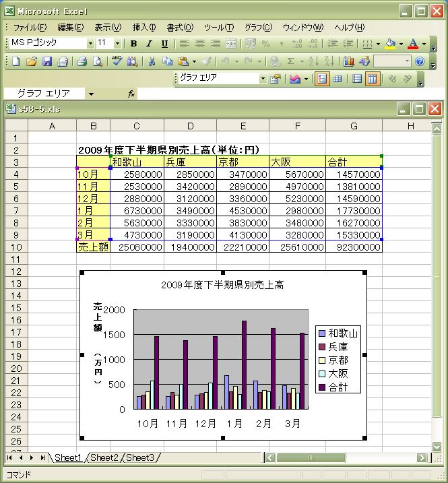This screenshot has height=483, width=448.
Task: Open the chart objects dropdown グラフ エリア
Action: pyautogui.click(x=263, y=79)
